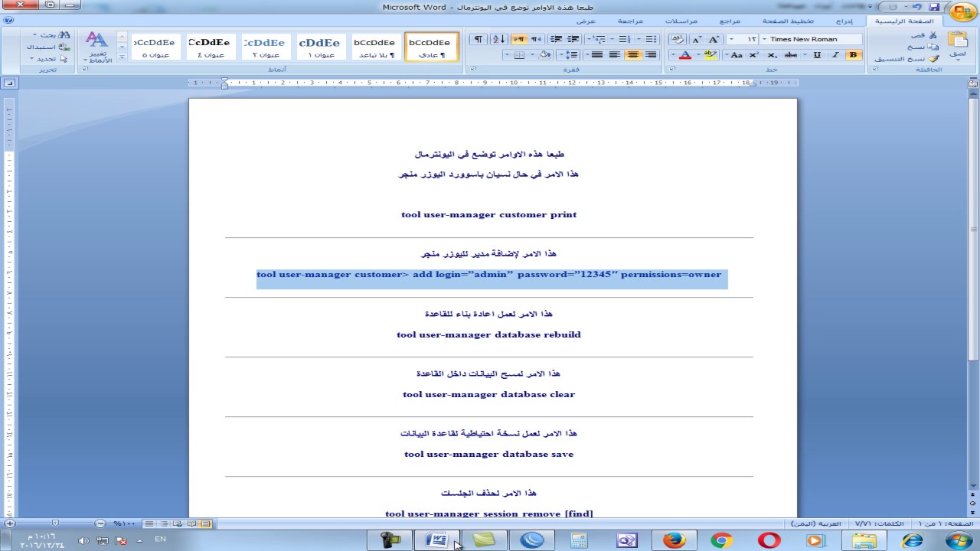This screenshot has width=980, height=551.
Task: Click zoom slider handle in status bar
Action: 55,523
